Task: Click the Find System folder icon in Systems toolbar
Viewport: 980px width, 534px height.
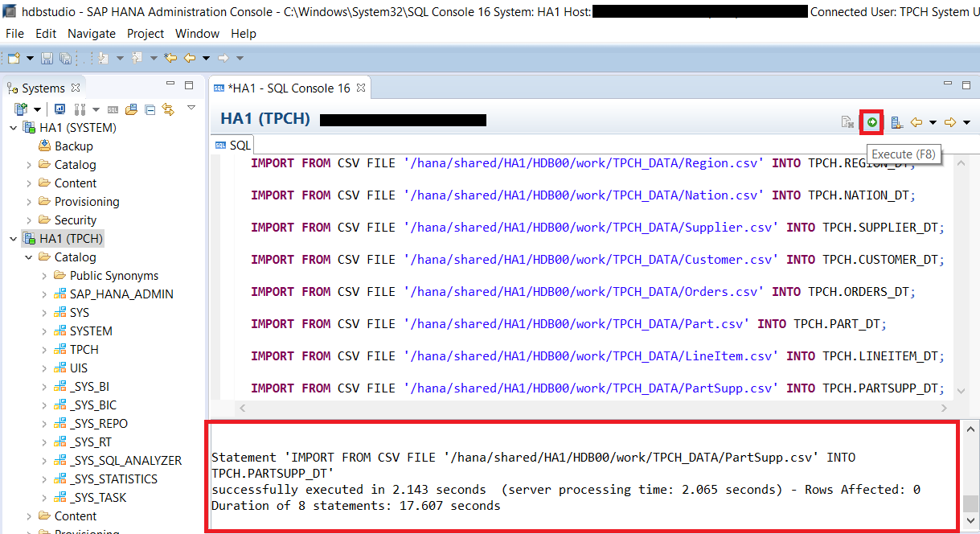Action: (x=131, y=109)
